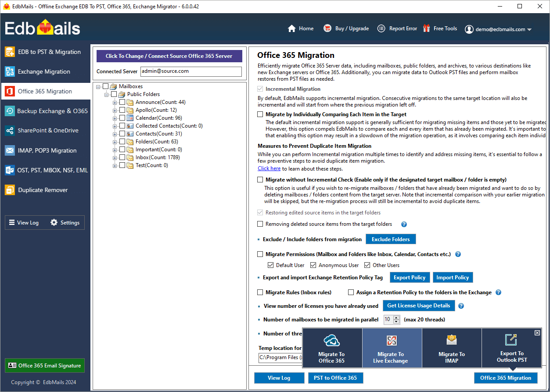Enable Migrate Permissions checkbox
This screenshot has width=550, height=392.
pos(260,254)
